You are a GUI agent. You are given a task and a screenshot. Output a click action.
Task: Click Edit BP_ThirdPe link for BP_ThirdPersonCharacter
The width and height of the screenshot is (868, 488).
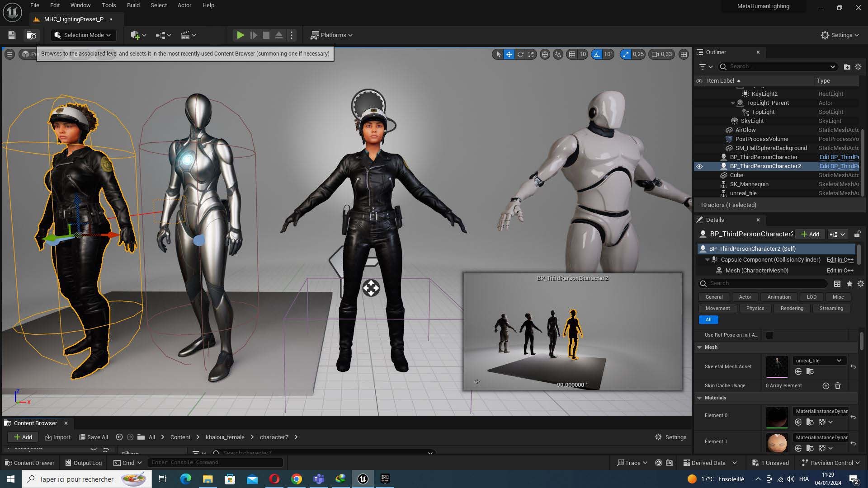point(839,157)
